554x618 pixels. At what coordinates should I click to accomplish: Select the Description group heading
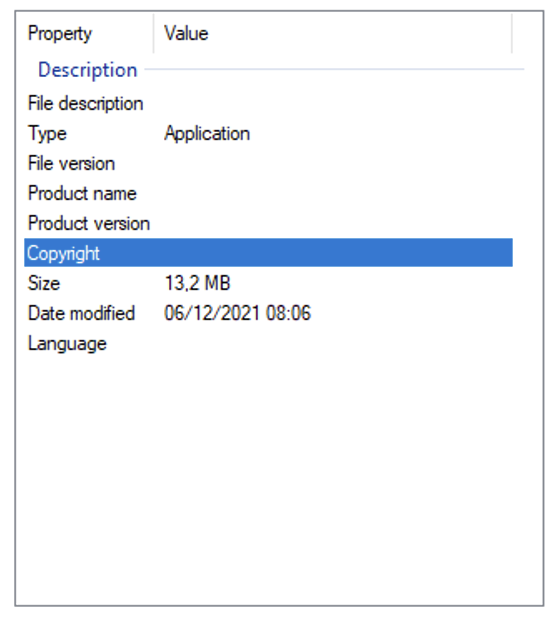tap(87, 70)
